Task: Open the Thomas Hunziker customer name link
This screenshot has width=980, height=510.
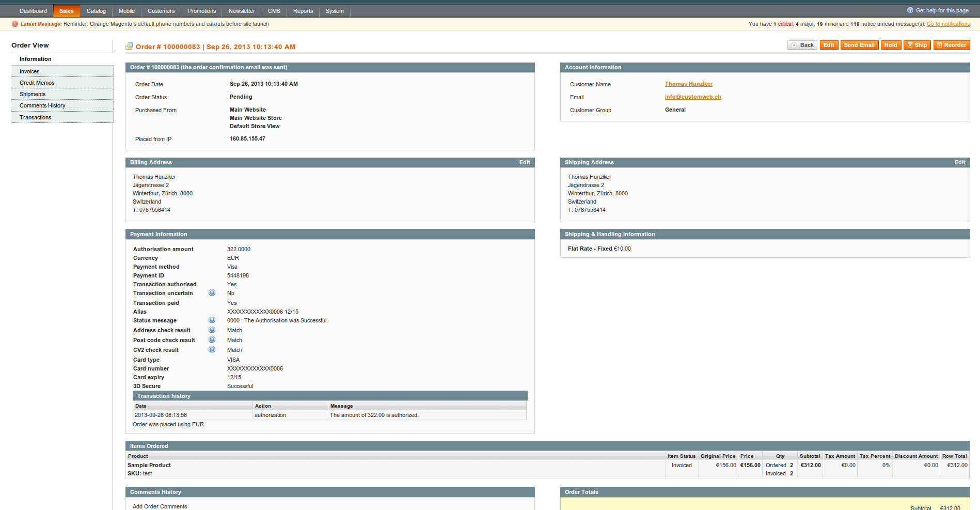Action: click(688, 84)
